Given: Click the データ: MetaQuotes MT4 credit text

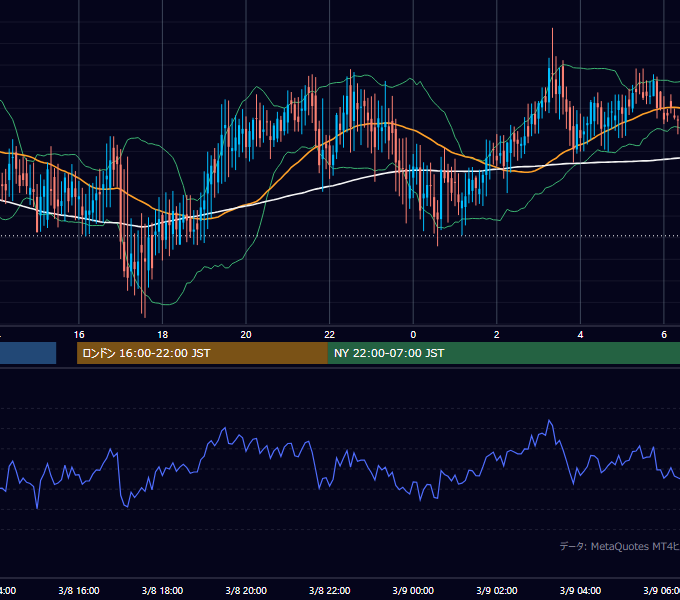Looking at the screenshot, I should [619, 546].
